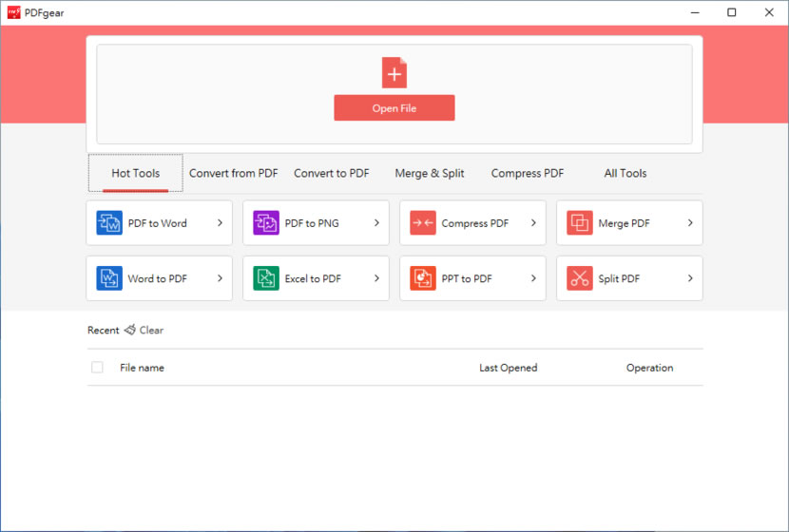Click the plus file icon above Open File
The width and height of the screenshot is (789, 532).
pyautogui.click(x=394, y=73)
